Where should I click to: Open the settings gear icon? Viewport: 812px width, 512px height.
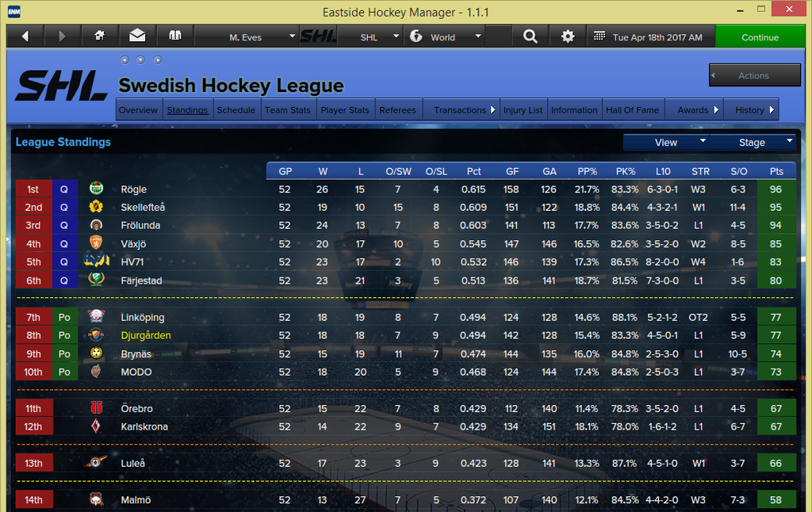pos(568,36)
